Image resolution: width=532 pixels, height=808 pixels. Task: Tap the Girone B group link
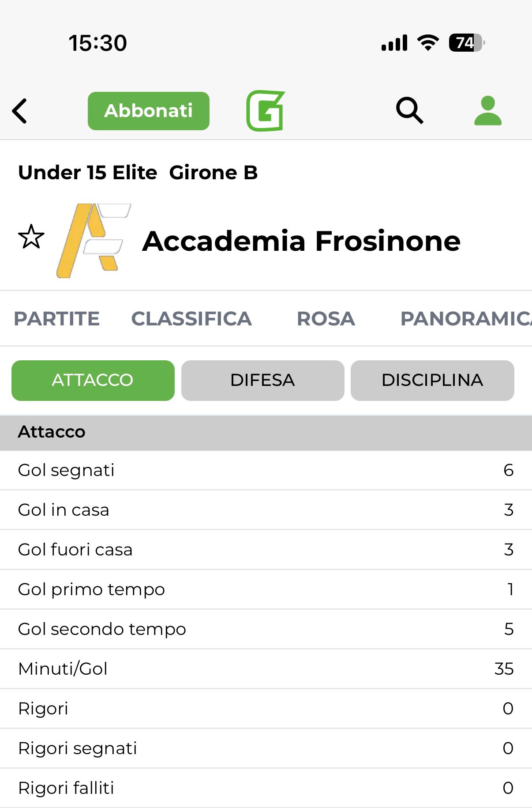pos(214,173)
